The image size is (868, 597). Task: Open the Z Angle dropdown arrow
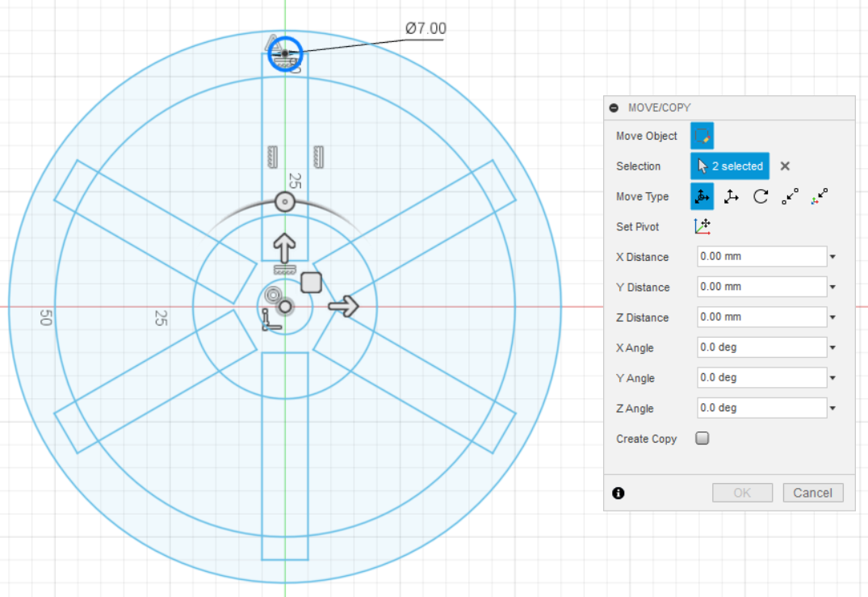point(832,409)
